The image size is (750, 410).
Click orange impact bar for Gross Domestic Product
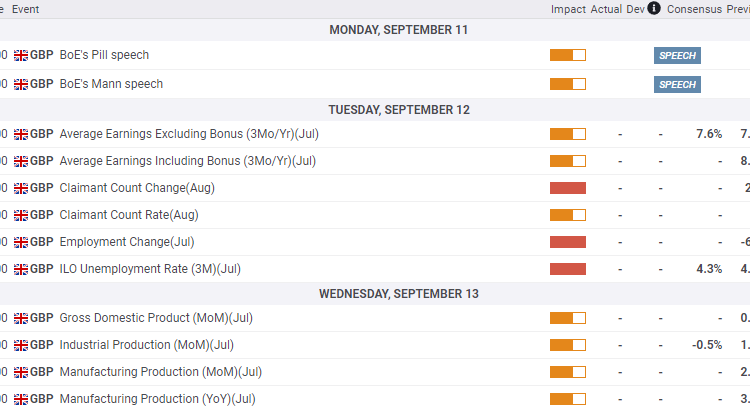point(567,318)
